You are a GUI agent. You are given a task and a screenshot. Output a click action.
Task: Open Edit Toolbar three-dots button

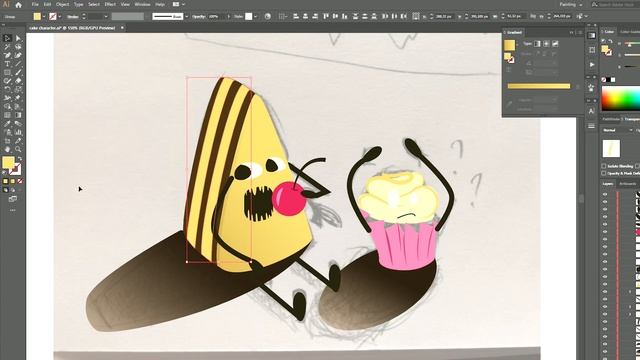tap(12, 210)
